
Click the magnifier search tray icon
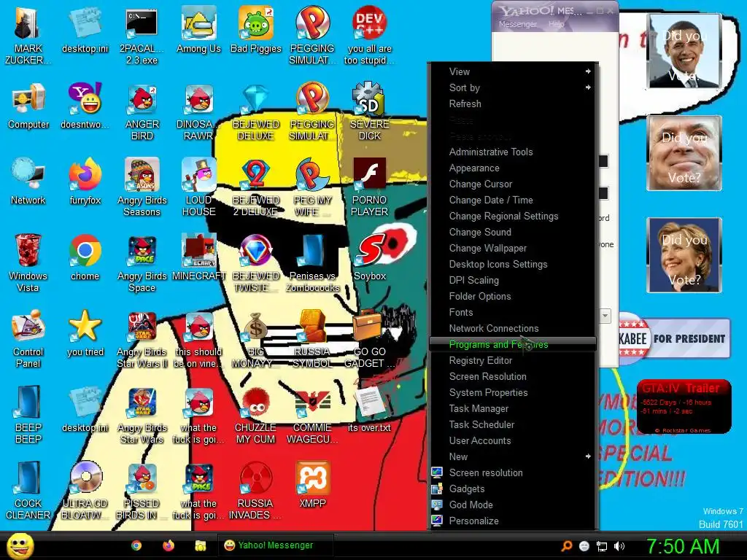(566, 546)
